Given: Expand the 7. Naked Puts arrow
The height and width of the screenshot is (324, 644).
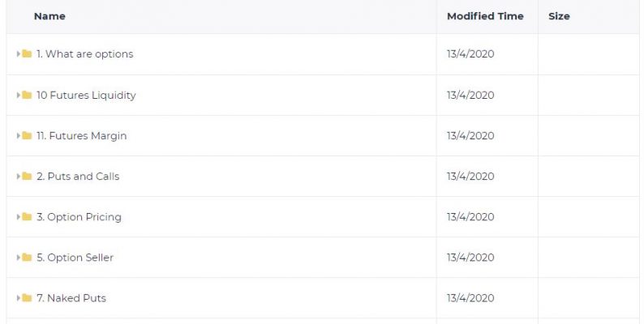Looking at the screenshot, I should coord(19,298).
